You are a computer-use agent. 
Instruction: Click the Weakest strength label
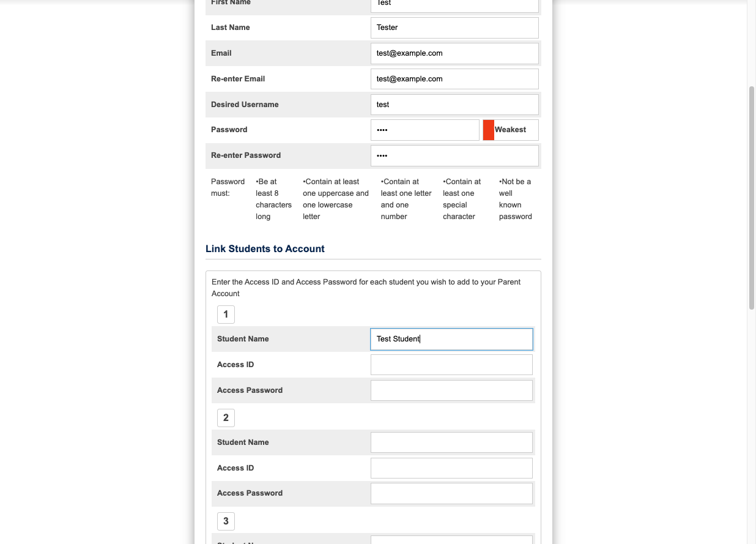(510, 130)
